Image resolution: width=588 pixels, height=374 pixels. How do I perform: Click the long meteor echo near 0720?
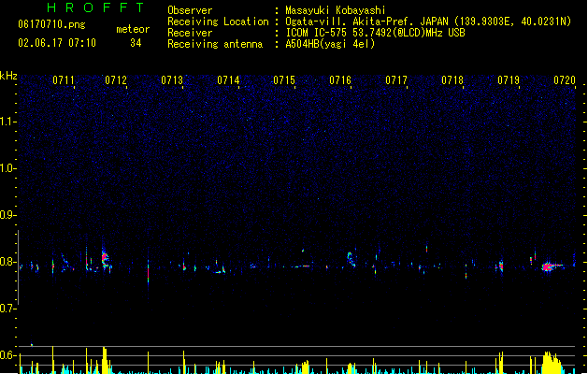[552, 266]
